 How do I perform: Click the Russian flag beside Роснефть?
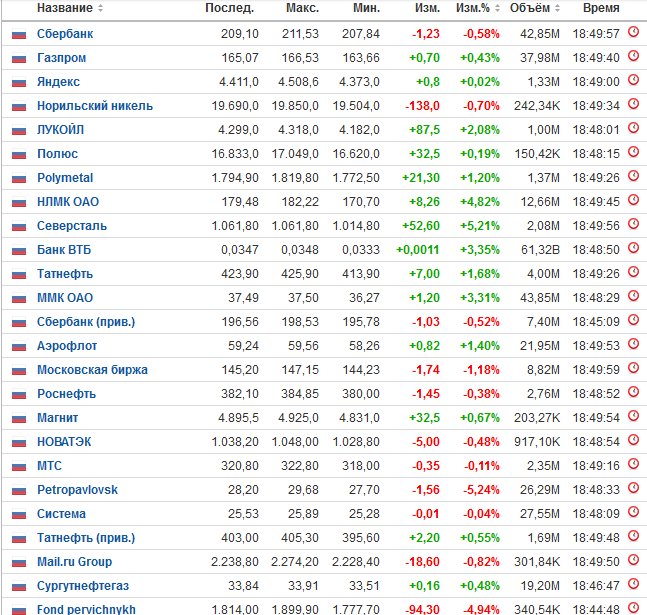(19, 395)
